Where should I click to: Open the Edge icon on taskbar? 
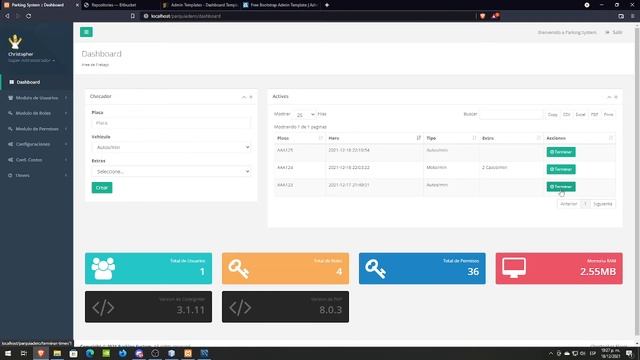[x=90, y=353]
